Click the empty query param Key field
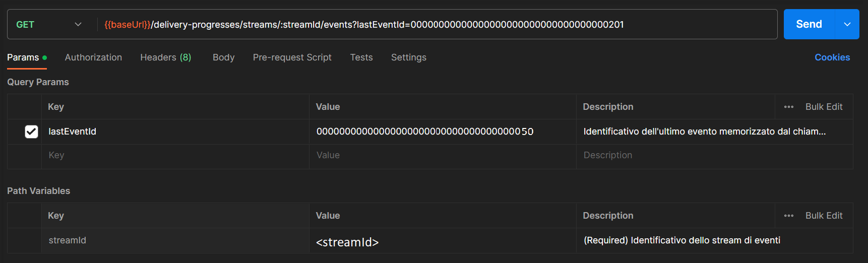 pos(174,155)
